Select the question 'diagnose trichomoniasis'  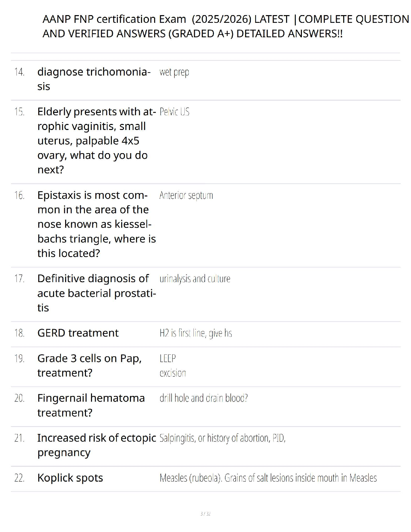tap(94, 79)
